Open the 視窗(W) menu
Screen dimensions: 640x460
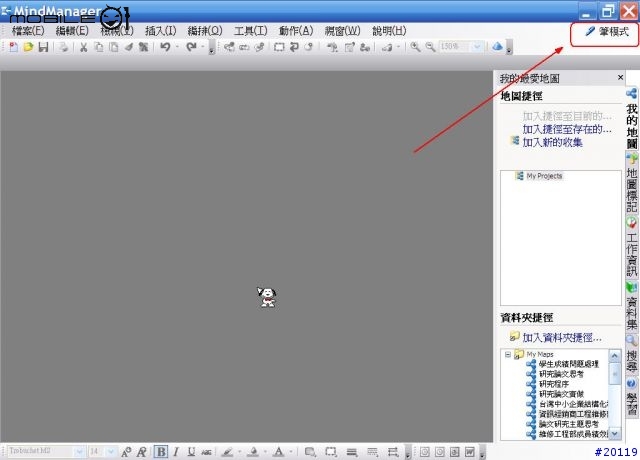[342, 31]
